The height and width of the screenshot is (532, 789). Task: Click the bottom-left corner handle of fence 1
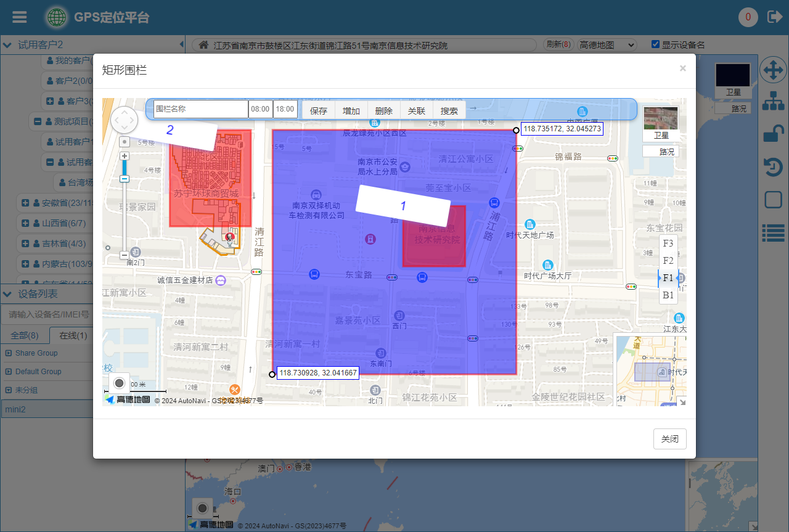pyautogui.click(x=272, y=374)
